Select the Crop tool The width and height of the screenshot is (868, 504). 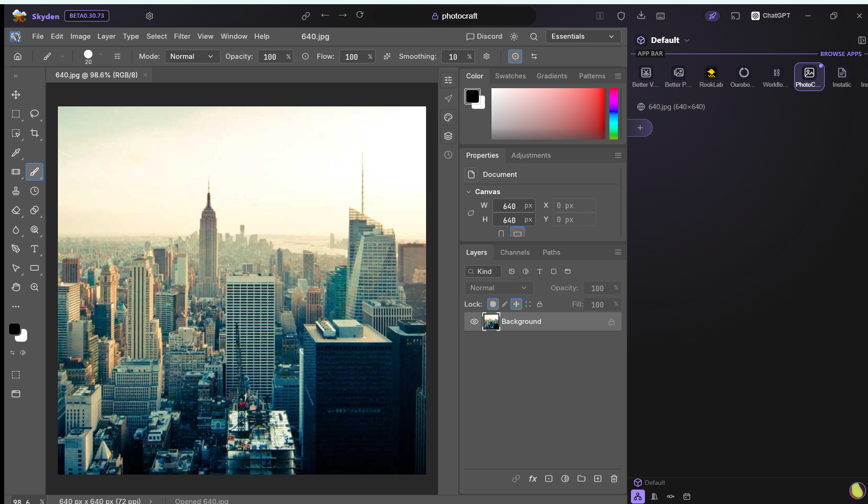[x=35, y=133]
